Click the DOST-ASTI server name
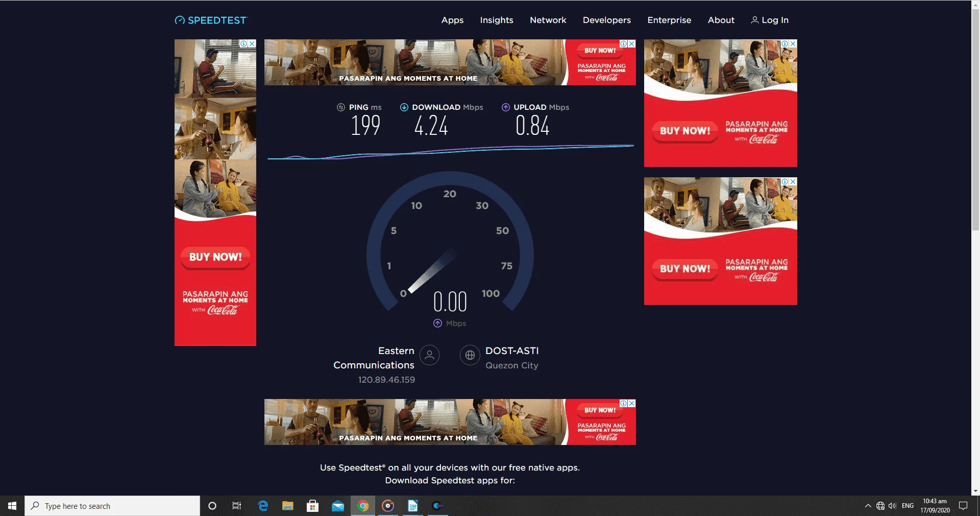The width and height of the screenshot is (980, 516). (x=512, y=351)
